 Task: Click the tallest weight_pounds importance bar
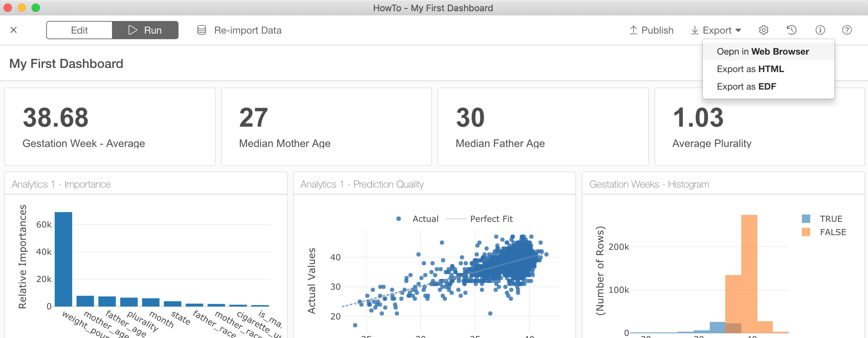[x=63, y=259]
